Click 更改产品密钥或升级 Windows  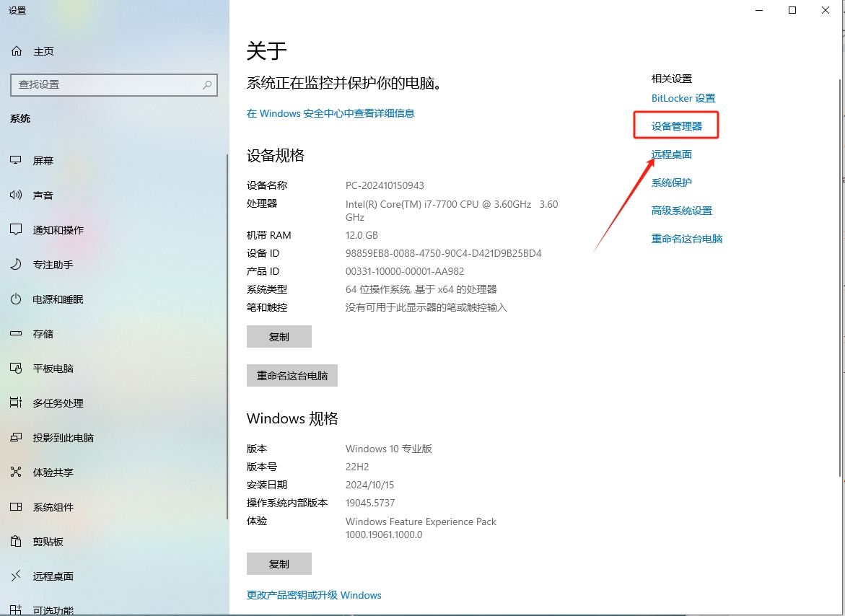[314, 595]
